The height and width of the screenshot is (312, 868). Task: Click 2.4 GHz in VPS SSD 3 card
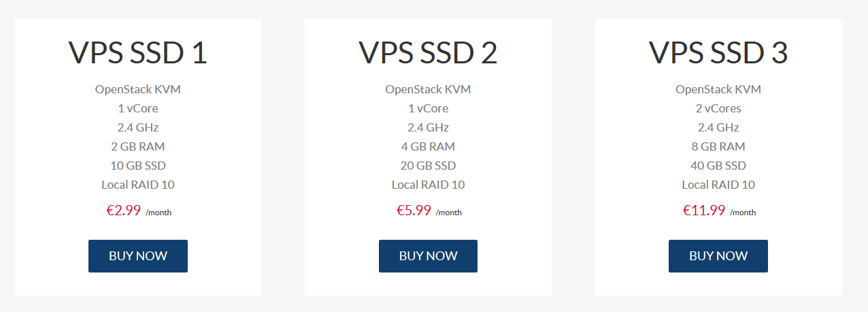point(718,127)
